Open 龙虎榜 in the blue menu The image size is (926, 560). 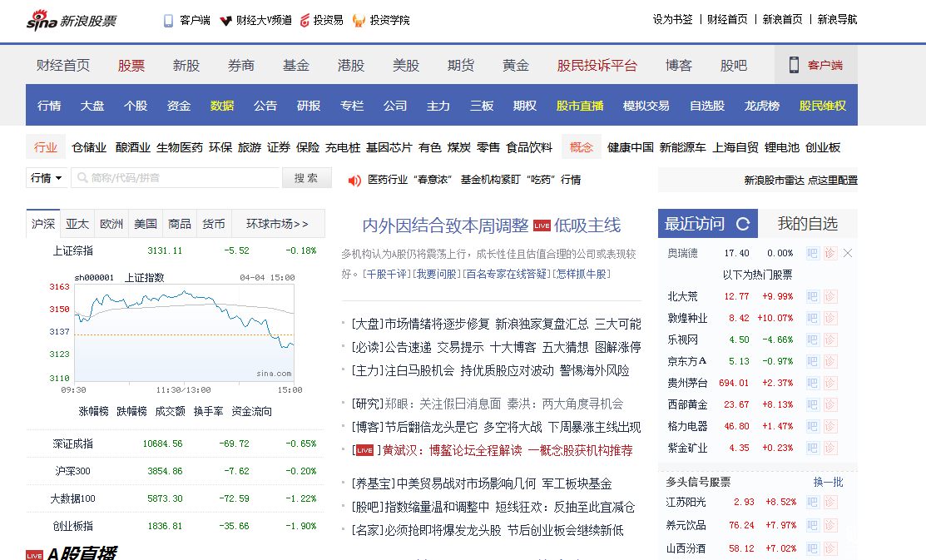762,106
